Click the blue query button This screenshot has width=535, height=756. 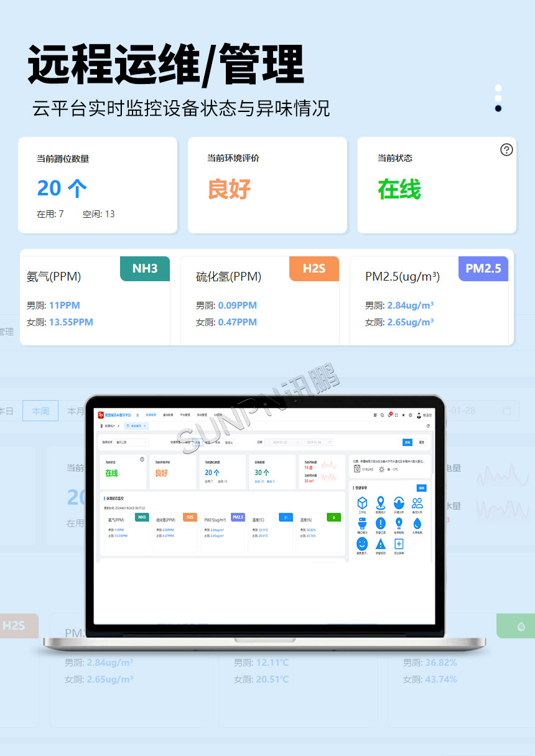[x=408, y=442]
